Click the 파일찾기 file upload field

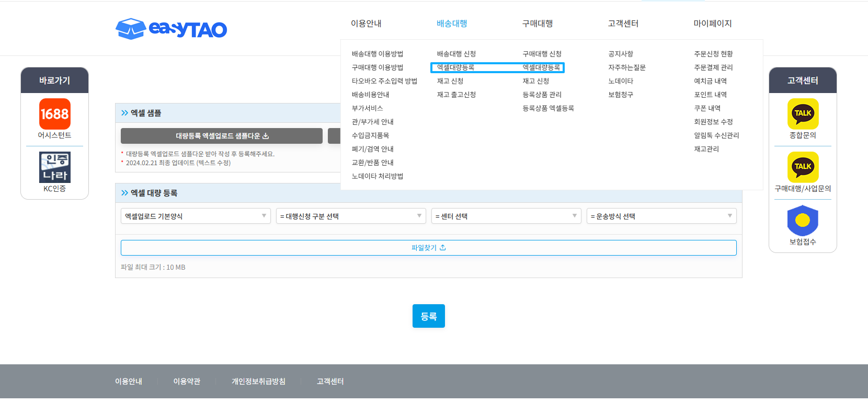[428, 248]
